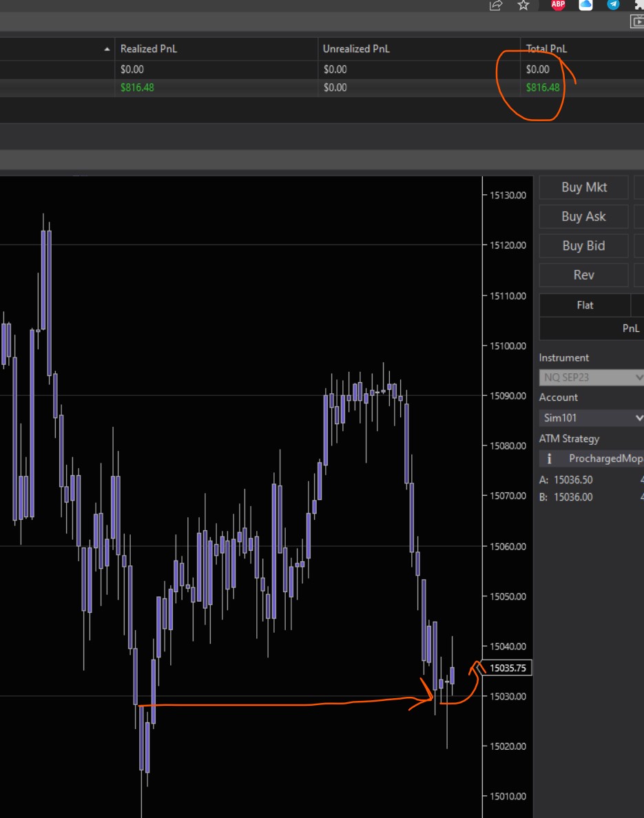Click the Buy Mkt button
Image resolution: width=644 pixels, height=818 pixels.
583,187
